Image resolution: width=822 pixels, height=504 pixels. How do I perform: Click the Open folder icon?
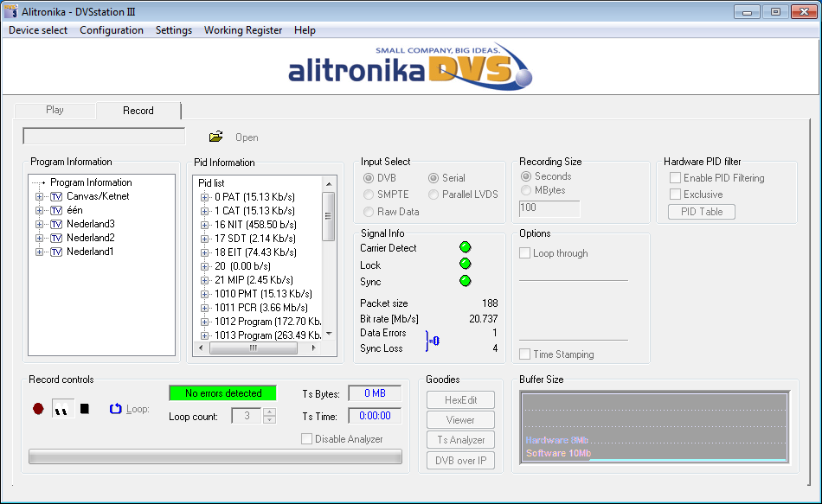coord(216,137)
